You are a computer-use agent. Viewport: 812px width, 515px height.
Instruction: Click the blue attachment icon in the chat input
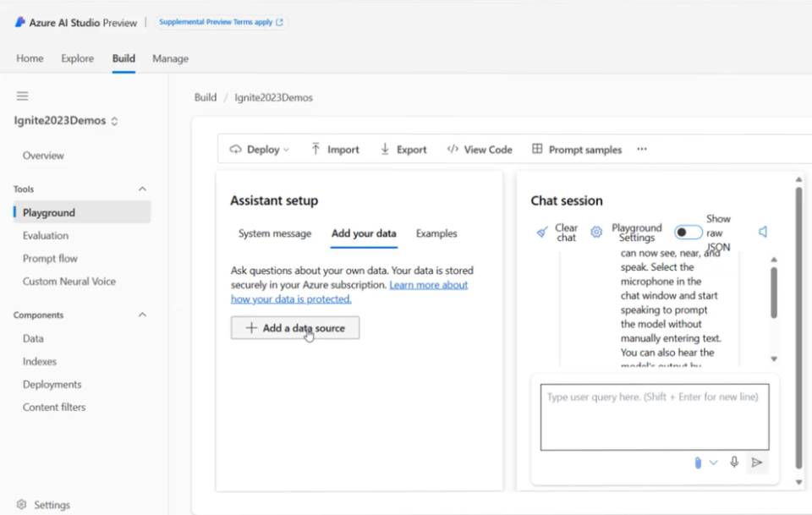tap(697, 463)
